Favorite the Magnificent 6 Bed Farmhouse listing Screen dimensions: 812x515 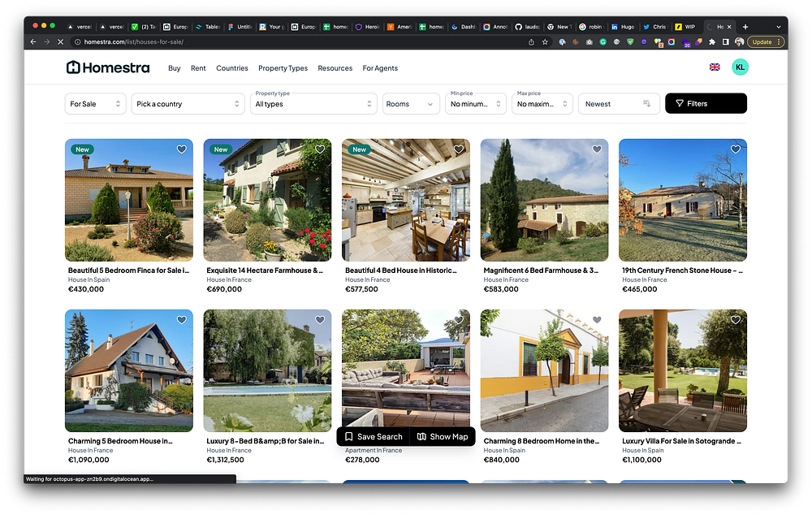click(x=597, y=149)
